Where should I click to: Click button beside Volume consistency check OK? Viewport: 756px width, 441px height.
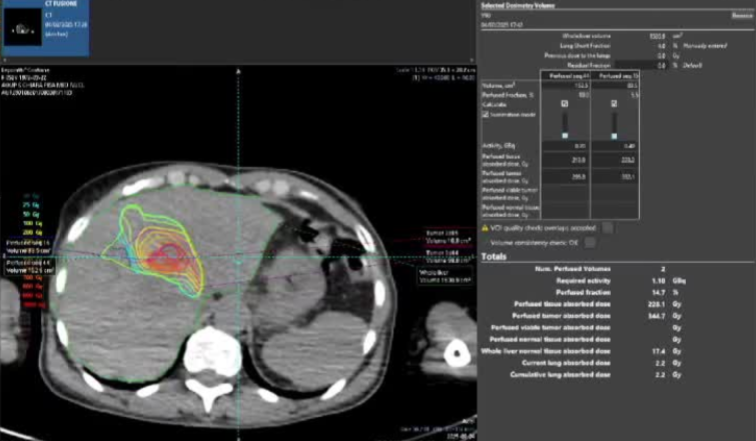pos(590,241)
